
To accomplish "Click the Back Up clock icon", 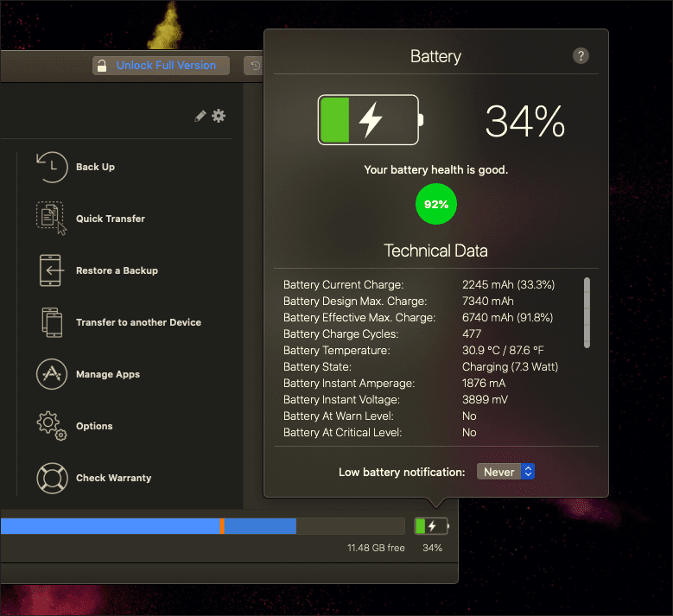I will tap(52, 167).
